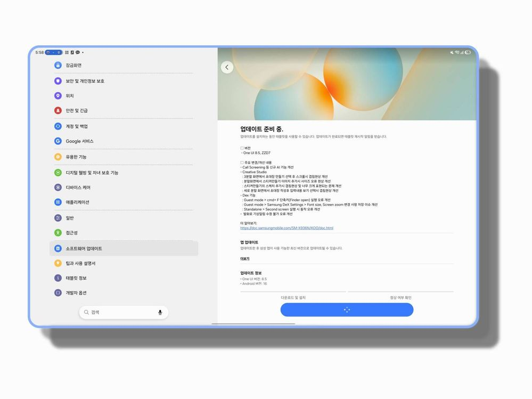Open 애플리케이션 using the grid icon
Screen dimensions: 532x399
coord(58,202)
